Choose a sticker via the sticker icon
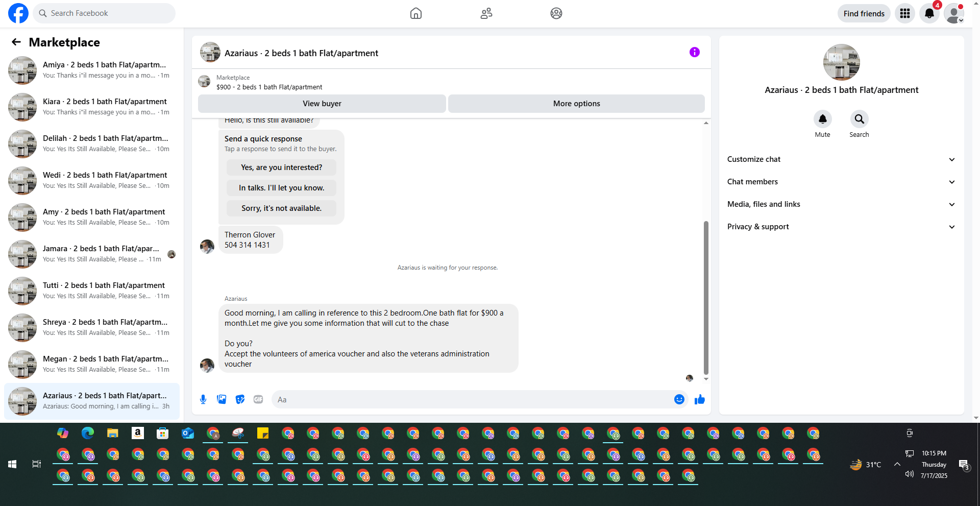This screenshot has width=980, height=506. click(x=240, y=399)
